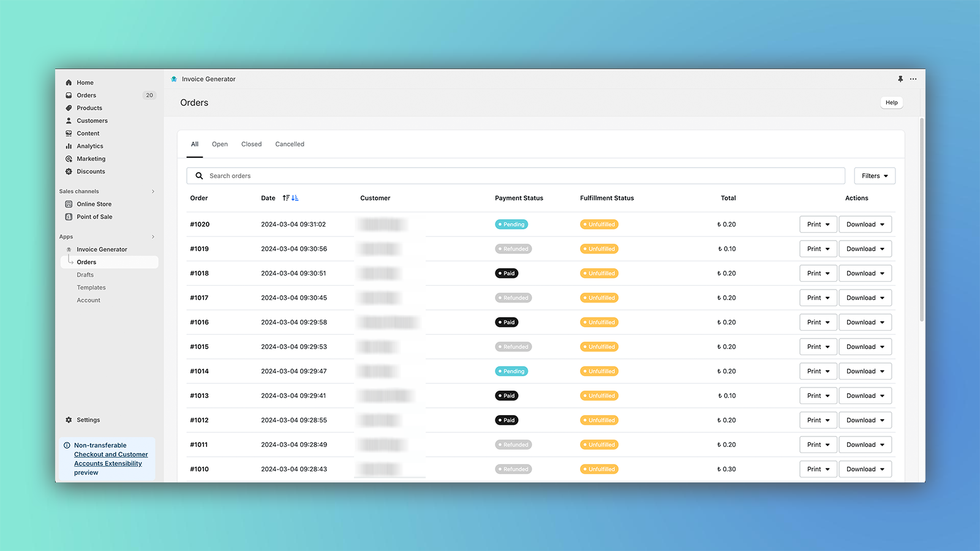Expand the Sales channels section chevron
The height and width of the screenshot is (551, 980).
[153, 192]
